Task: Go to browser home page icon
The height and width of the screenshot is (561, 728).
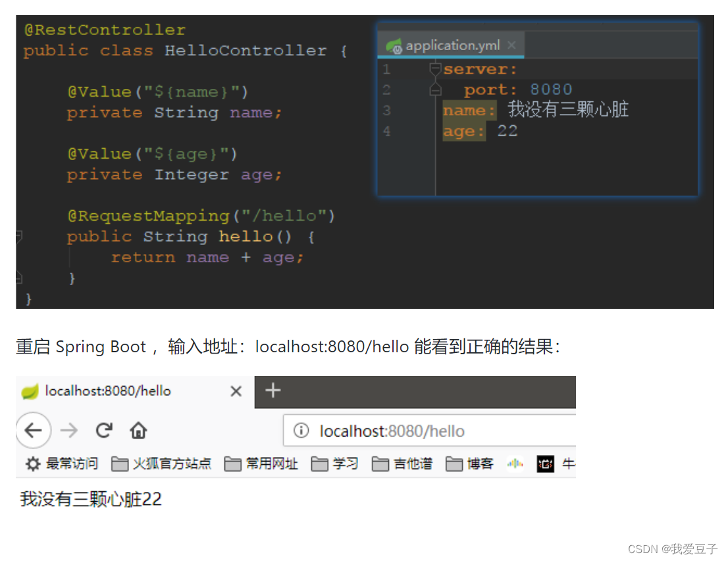Action: (x=138, y=431)
